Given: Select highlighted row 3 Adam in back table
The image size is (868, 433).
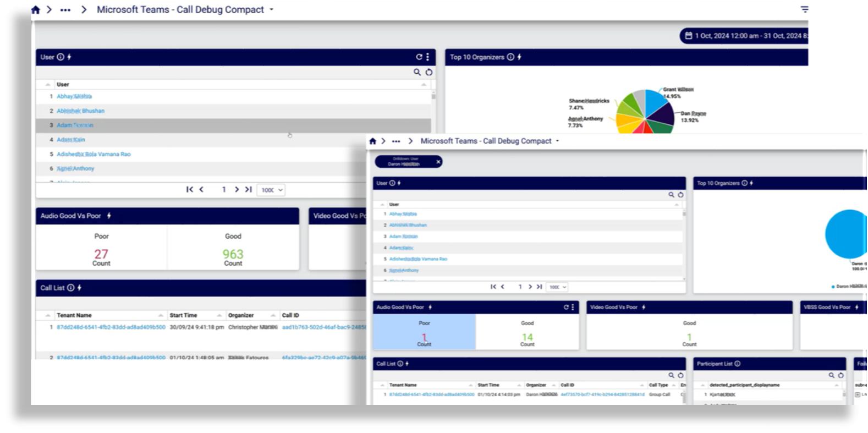Looking at the screenshot, I should tap(233, 125).
